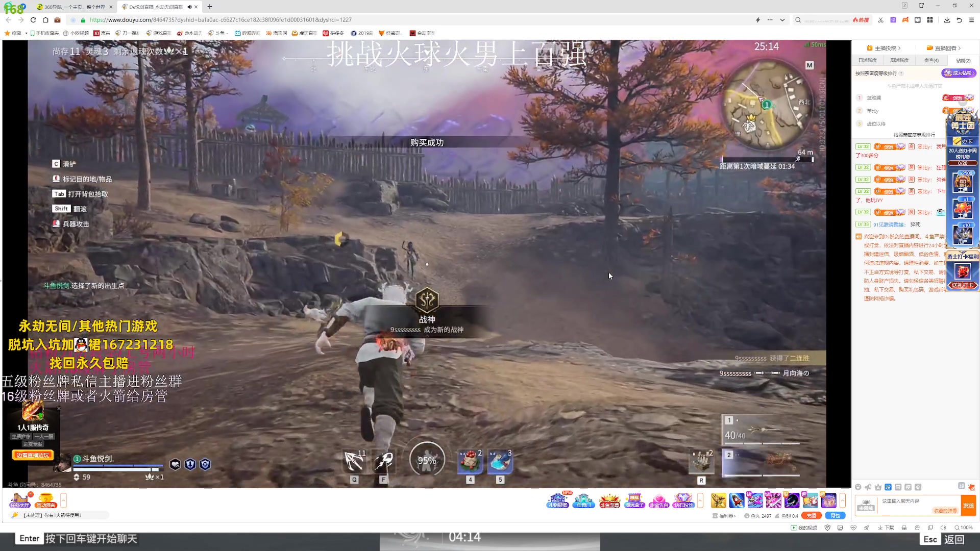Switch to the 周活跃度 tab
Viewport: 980px width, 551px height.
[899, 60]
